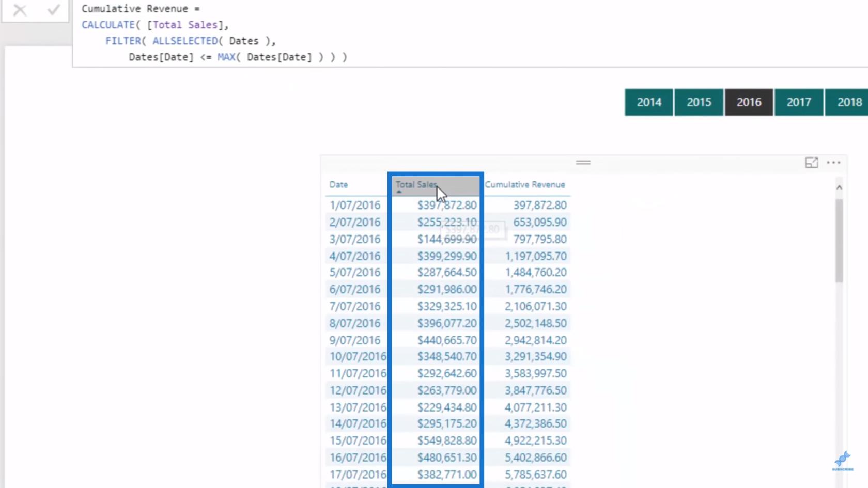Click Total Sales value $382,771.00

pos(447,475)
